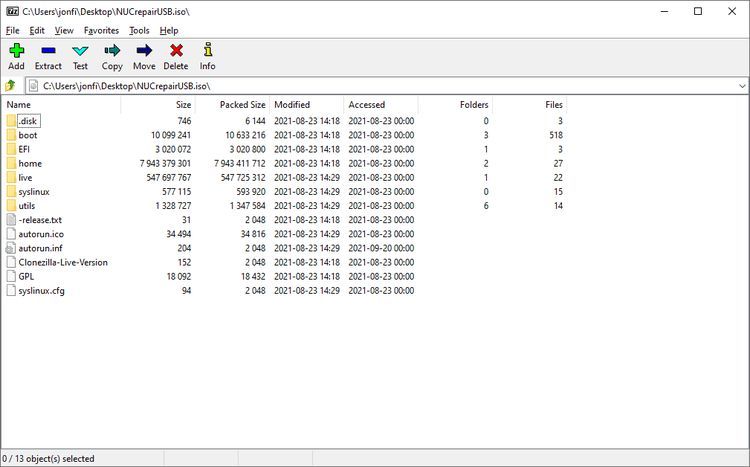The width and height of the screenshot is (750, 467).
Task: Open the Tools menu
Action: [139, 31]
